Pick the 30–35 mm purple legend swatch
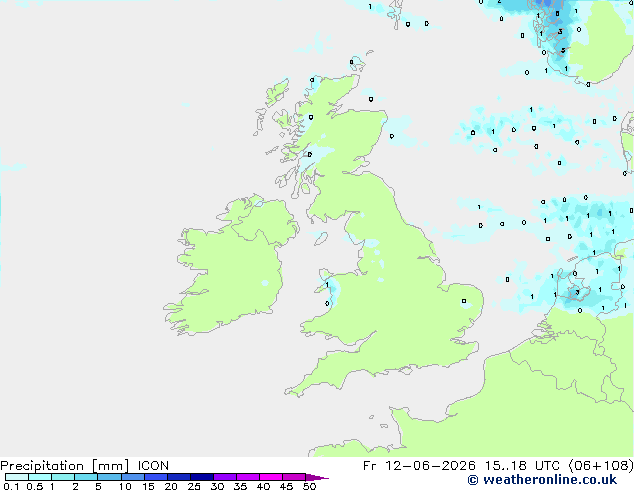 coord(225,477)
